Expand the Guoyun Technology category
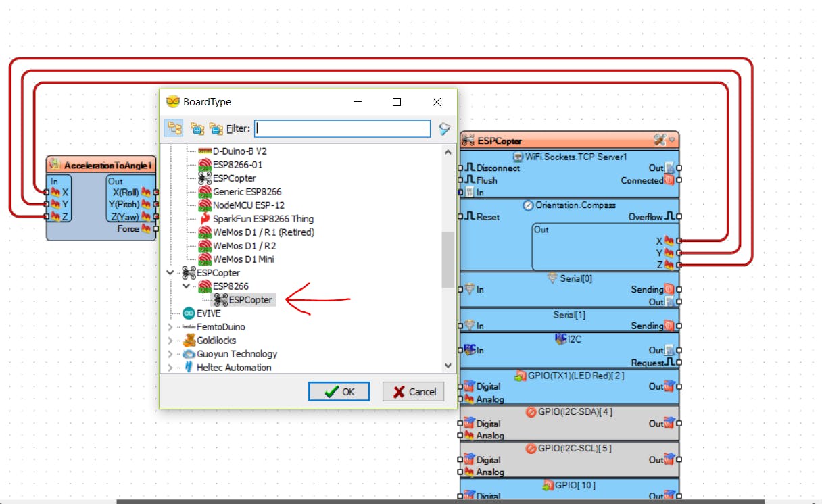 pyautogui.click(x=170, y=354)
